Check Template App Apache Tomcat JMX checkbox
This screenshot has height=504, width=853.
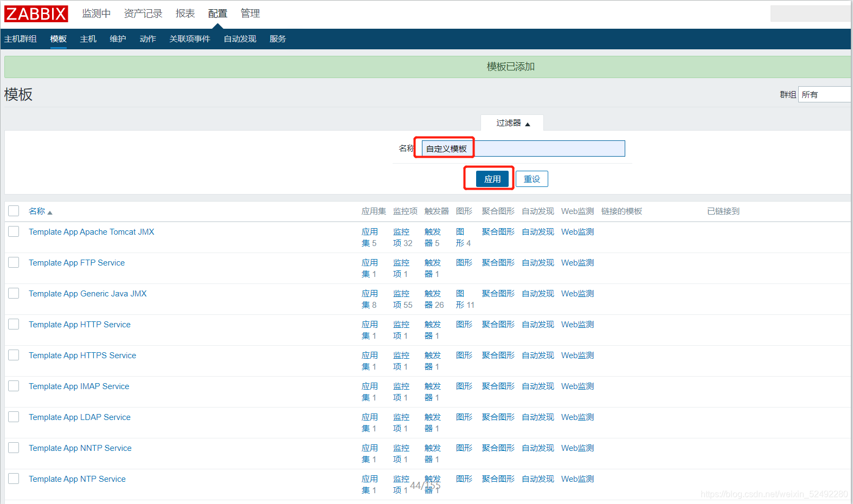tap(14, 231)
